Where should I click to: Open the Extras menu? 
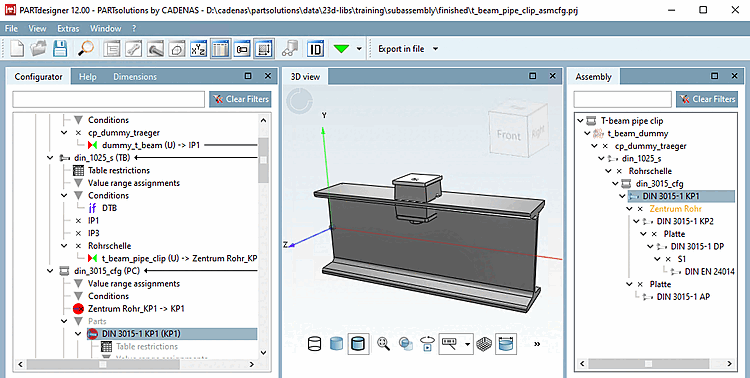tap(68, 29)
